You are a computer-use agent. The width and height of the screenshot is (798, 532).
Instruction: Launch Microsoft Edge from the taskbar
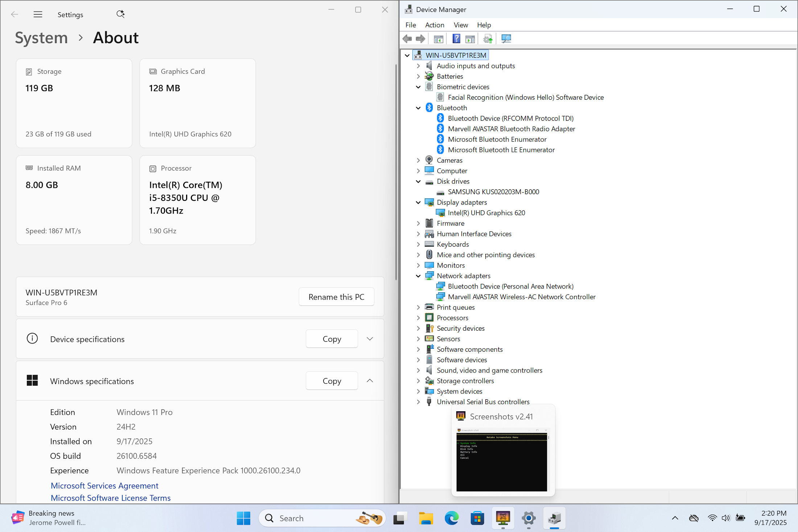pyautogui.click(x=452, y=518)
